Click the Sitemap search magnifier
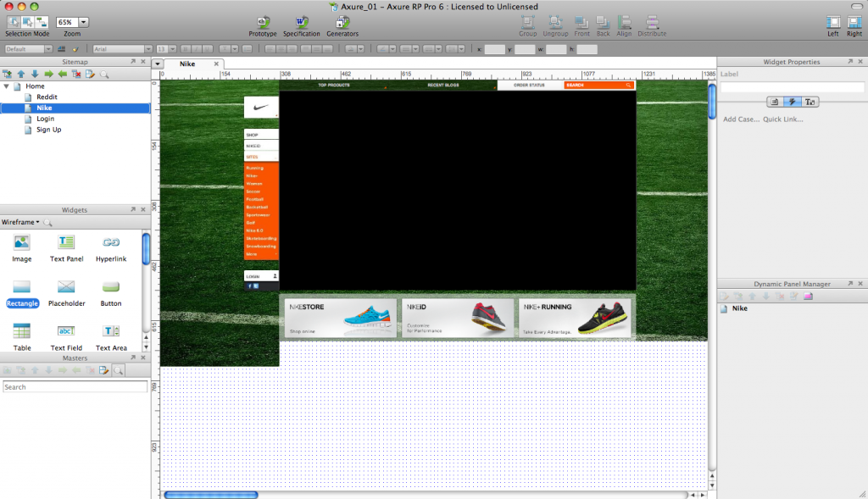868x499 pixels. pos(104,75)
